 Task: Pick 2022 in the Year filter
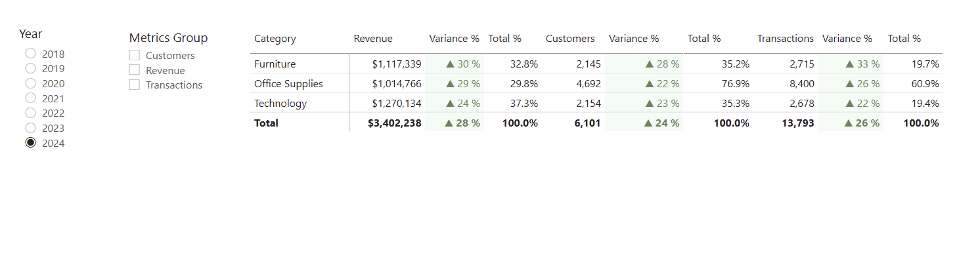coord(30,113)
